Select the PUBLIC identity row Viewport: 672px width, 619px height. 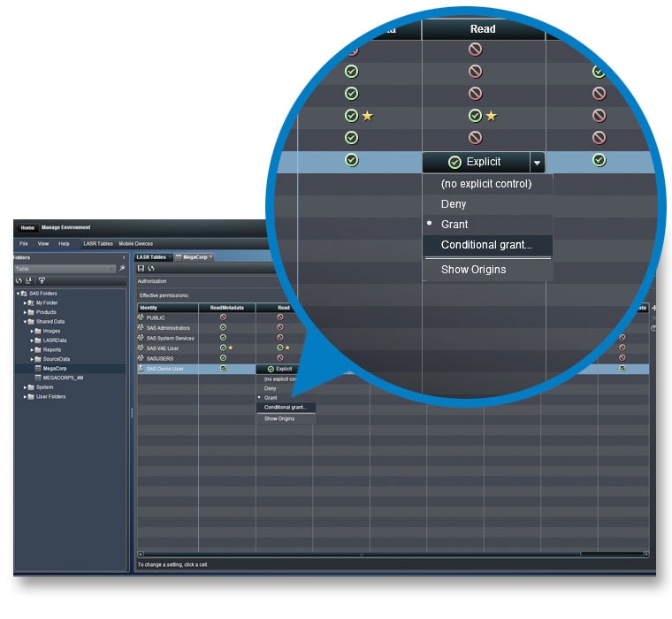click(156, 318)
